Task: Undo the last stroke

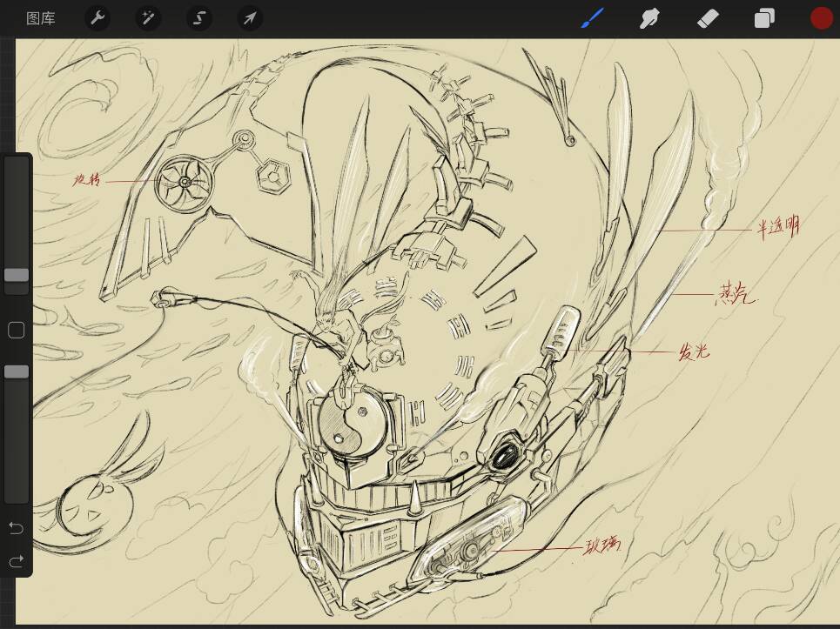Action: click(x=16, y=529)
